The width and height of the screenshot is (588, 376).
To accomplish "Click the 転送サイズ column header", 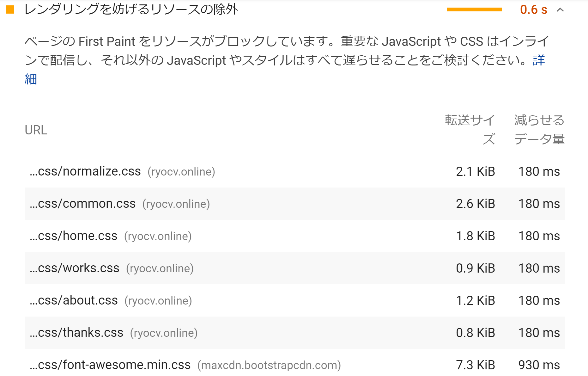I will [470, 130].
